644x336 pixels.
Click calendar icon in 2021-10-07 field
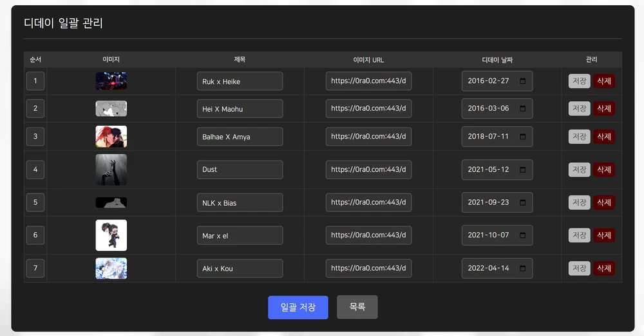(522, 235)
